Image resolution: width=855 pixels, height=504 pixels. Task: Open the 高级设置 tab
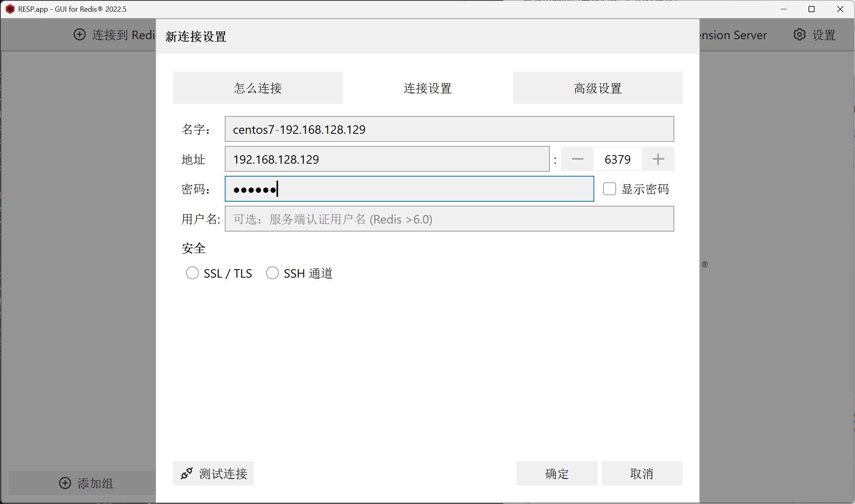coord(597,88)
